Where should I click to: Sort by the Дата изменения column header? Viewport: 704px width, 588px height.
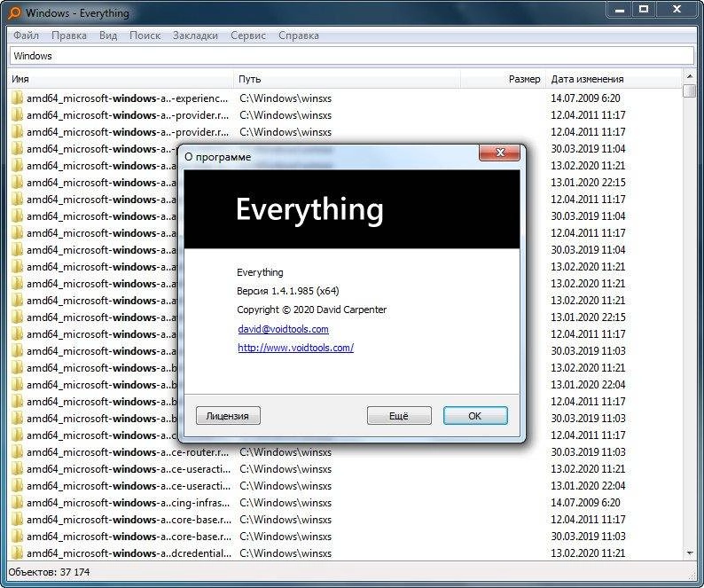(x=614, y=79)
